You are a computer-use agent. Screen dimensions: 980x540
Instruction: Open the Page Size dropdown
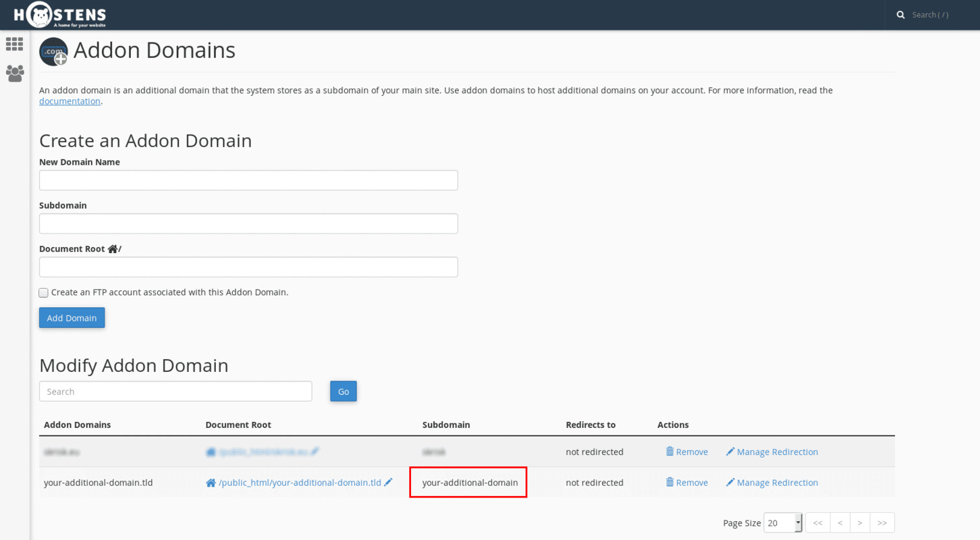783,522
